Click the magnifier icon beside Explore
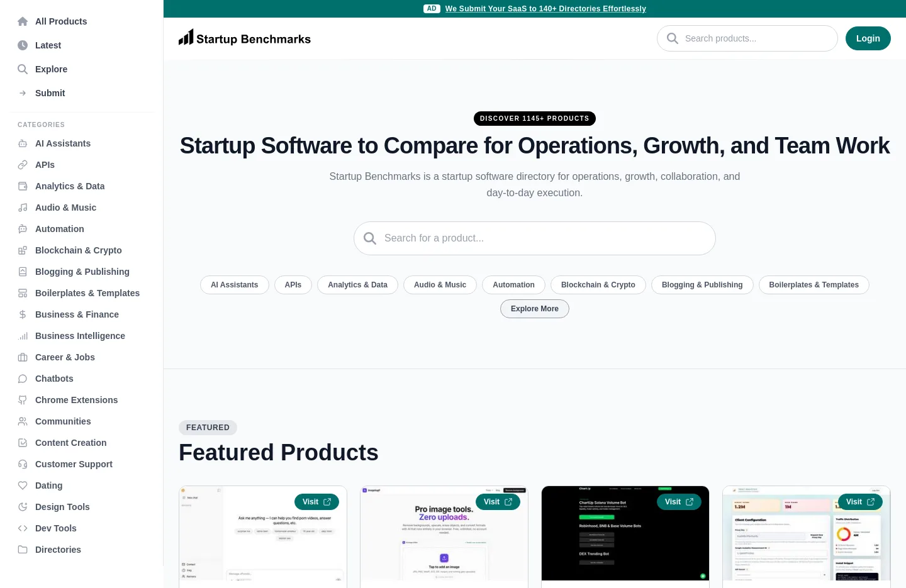 23,69
